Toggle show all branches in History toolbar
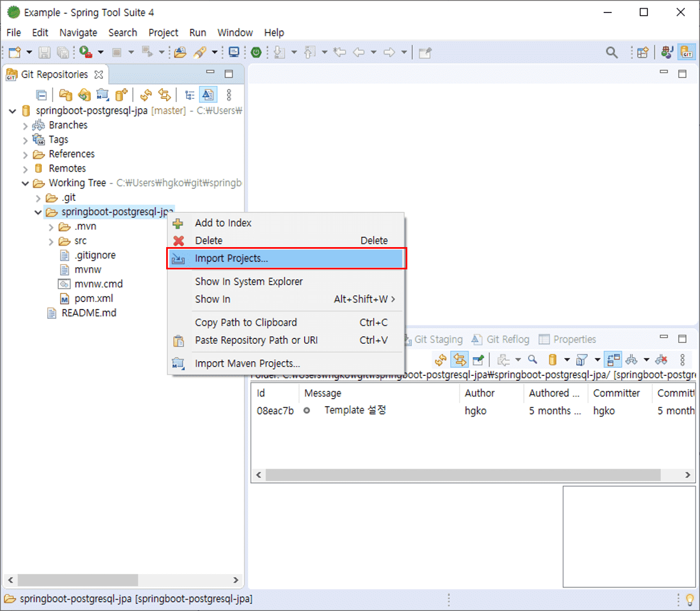The image size is (700, 611). [x=631, y=360]
